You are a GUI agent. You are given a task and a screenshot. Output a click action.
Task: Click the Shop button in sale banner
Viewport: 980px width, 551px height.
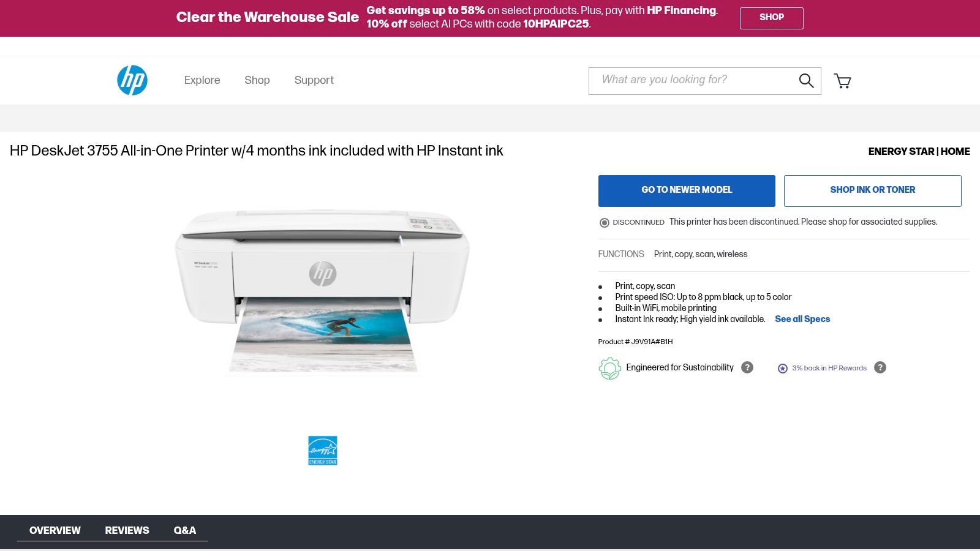pos(772,18)
